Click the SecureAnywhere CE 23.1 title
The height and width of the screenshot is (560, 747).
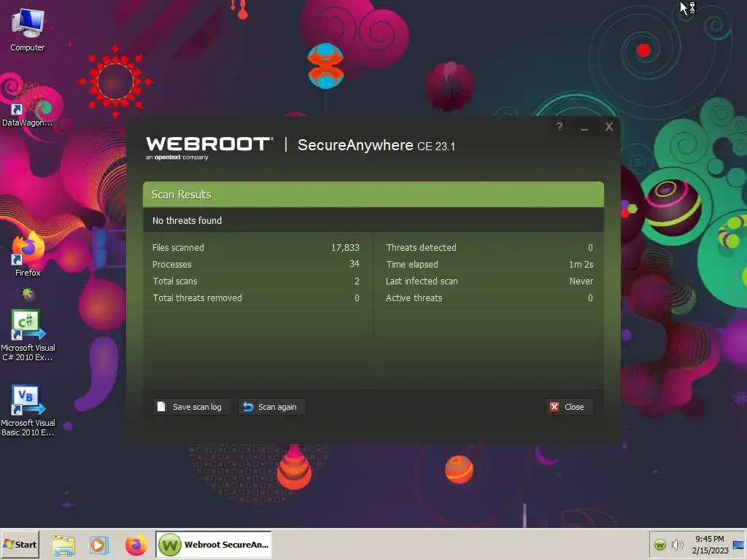point(376,145)
